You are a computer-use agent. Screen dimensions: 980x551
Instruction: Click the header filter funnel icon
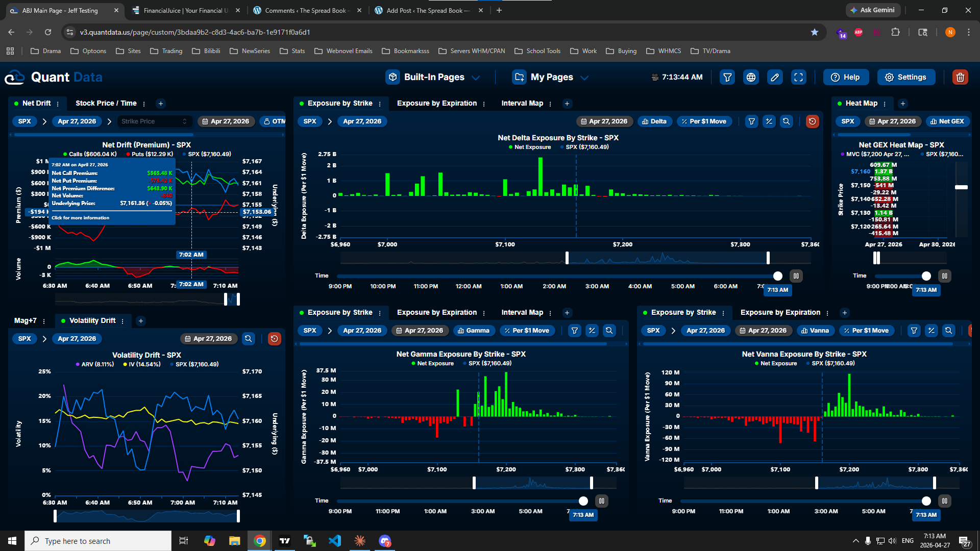pyautogui.click(x=727, y=77)
